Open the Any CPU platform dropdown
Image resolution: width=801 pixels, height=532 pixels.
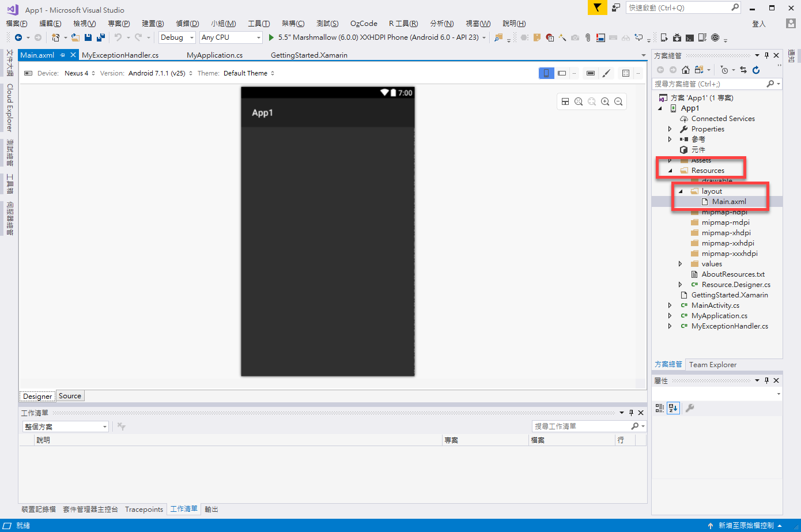tap(231, 37)
